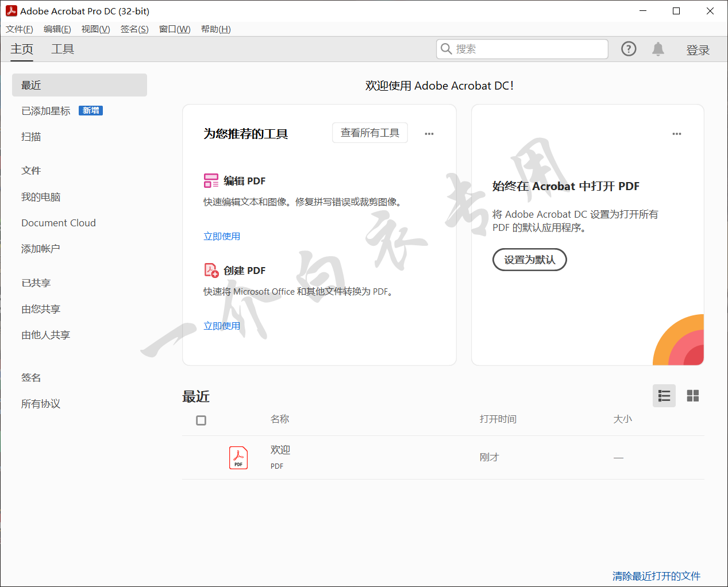Screen dimensions: 728x587
Task: Select 由他人共享 in the sidebar
Action: coord(46,335)
